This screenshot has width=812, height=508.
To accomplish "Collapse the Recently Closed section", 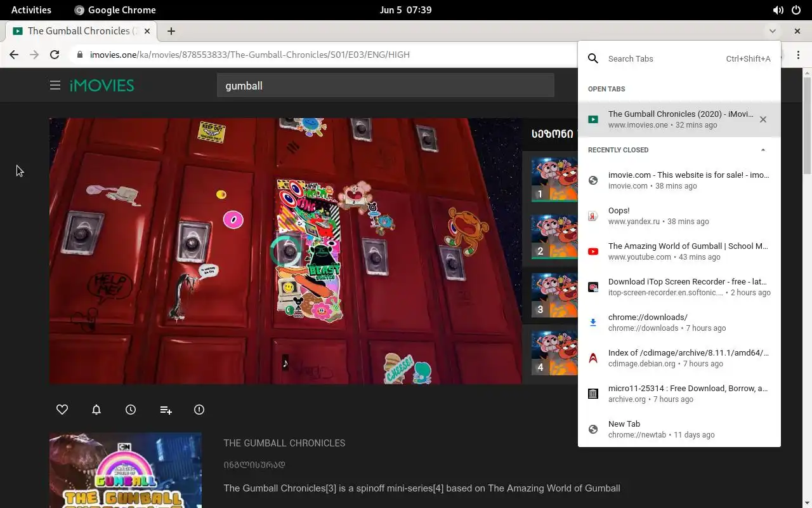I will (x=763, y=150).
